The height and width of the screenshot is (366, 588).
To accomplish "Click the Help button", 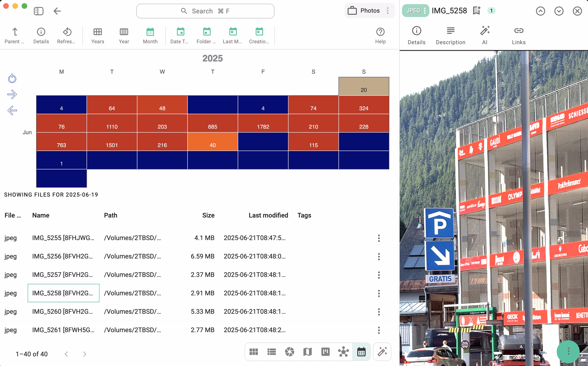I will point(380,35).
